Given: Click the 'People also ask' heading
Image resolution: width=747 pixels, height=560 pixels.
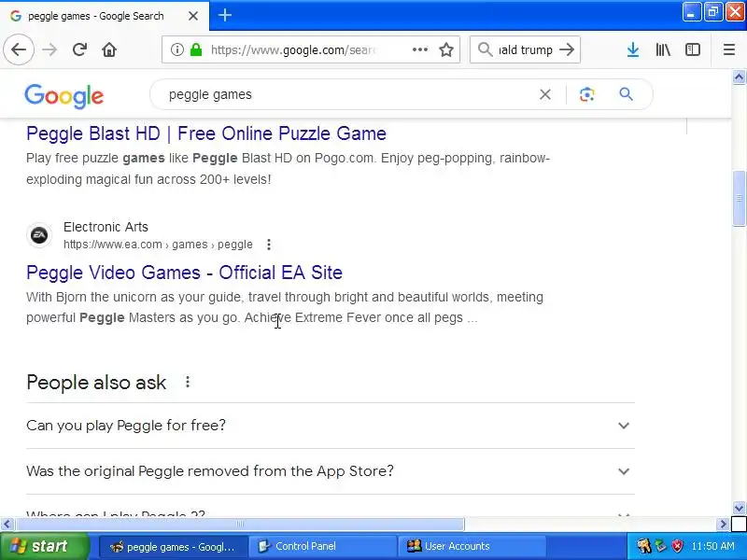Looking at the screenshot, I should pyautogui.click(x=96, y=383).
